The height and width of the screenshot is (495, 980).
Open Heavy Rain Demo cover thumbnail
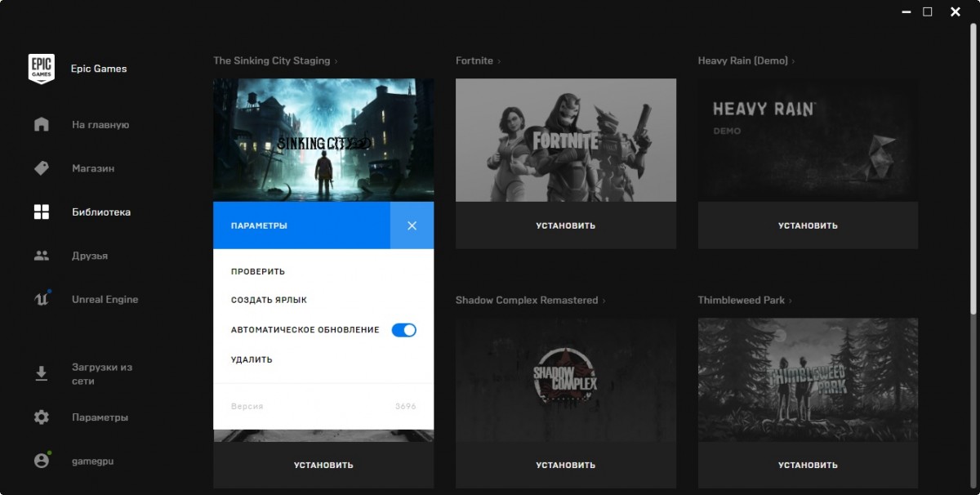tap(808, 140)
